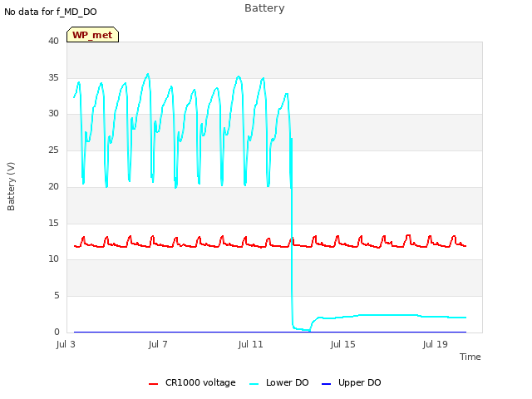Viewport: 532px width, 399px height.
Task: Click the Jul 15 x-axis label
Action: coord(342,344)
